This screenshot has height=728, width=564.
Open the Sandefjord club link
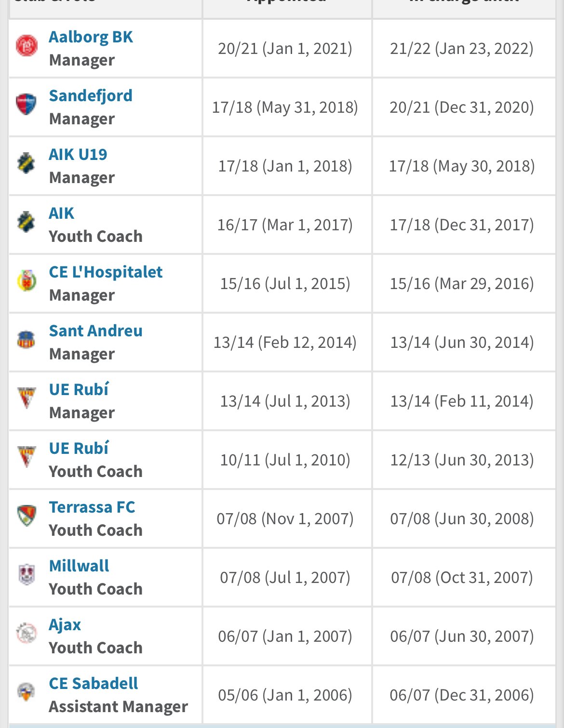tap(91, 96)
